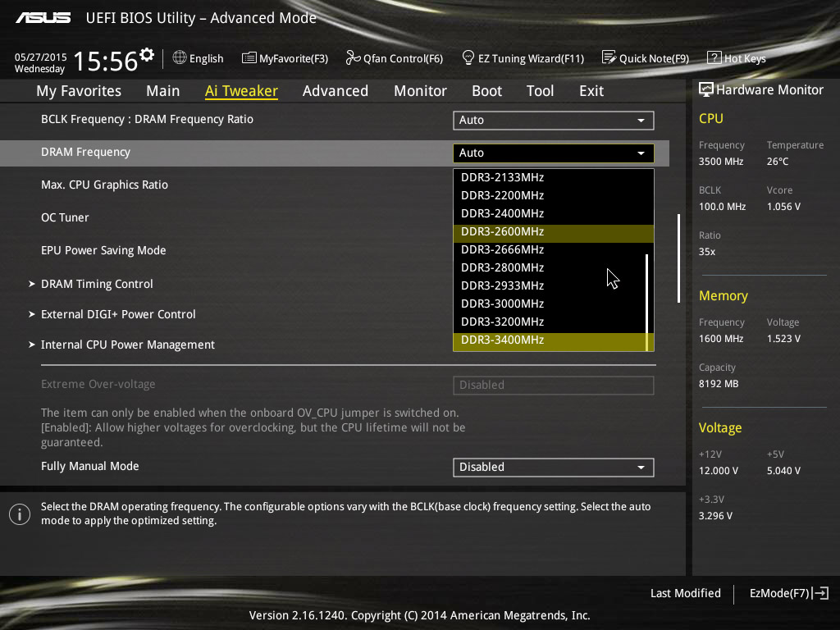Screen dimensions: 840x630
Task: Switch to EzMode(F7)
Action: [x=789, y=593]
